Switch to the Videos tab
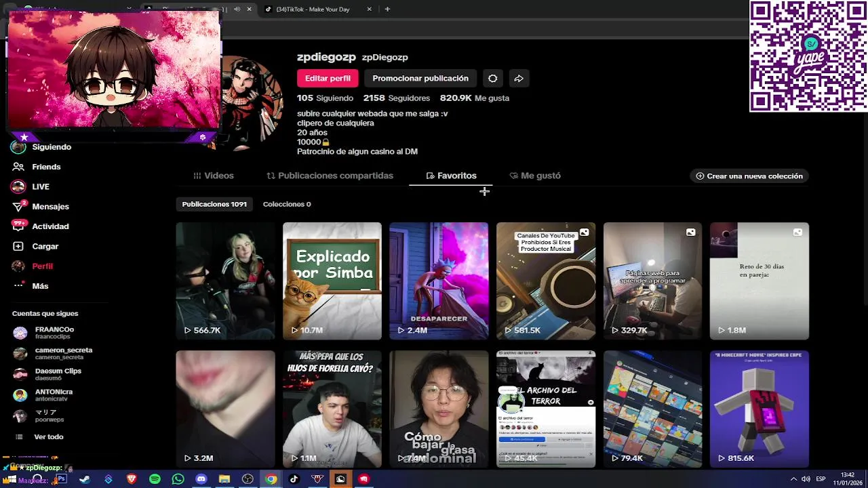Image resolution: width=868 pixels, height=488 pixels. [213, 176]
